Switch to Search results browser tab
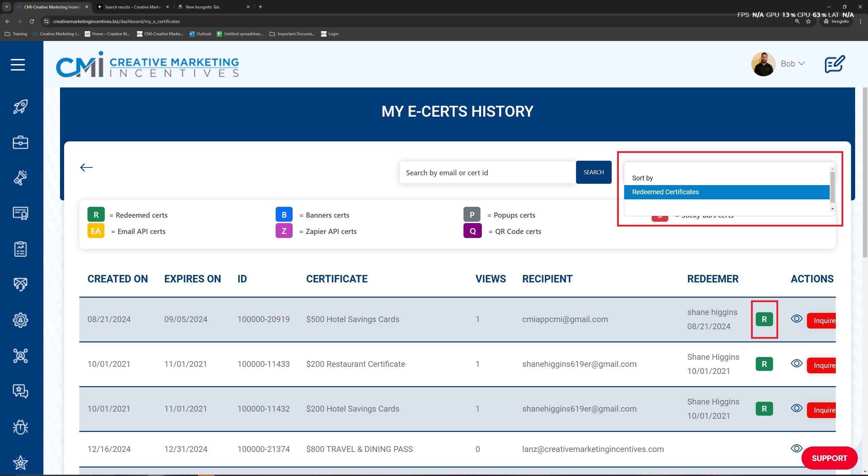 (x=133, y=7)
